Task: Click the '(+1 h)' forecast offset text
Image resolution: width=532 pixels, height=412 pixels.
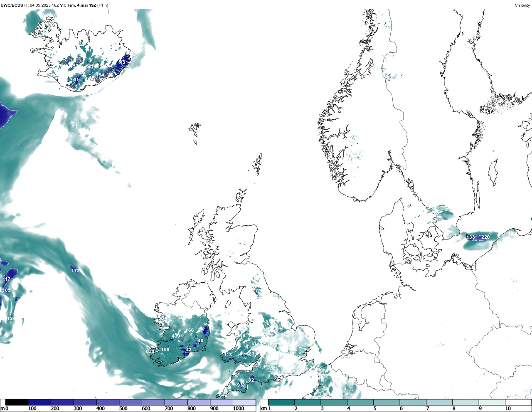Action: click(103, 5)
